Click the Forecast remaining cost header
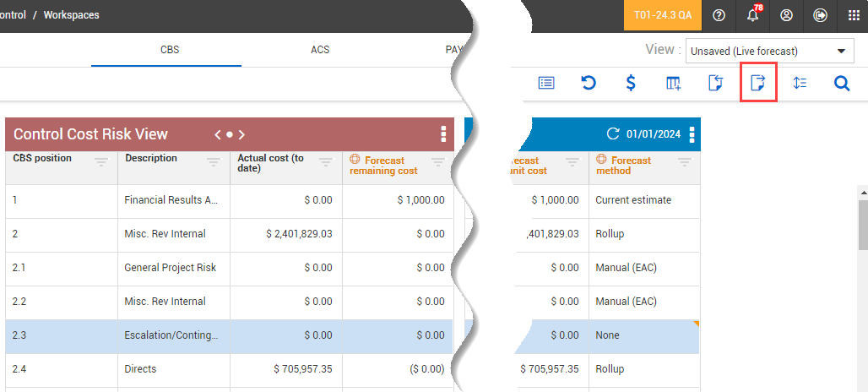The image size is (868, 392). click(383, 166)
